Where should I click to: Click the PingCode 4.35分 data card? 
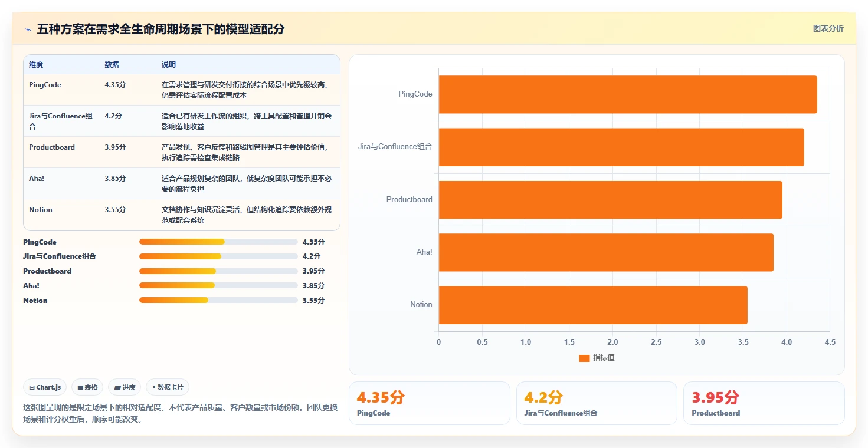[x=429, y=403]
